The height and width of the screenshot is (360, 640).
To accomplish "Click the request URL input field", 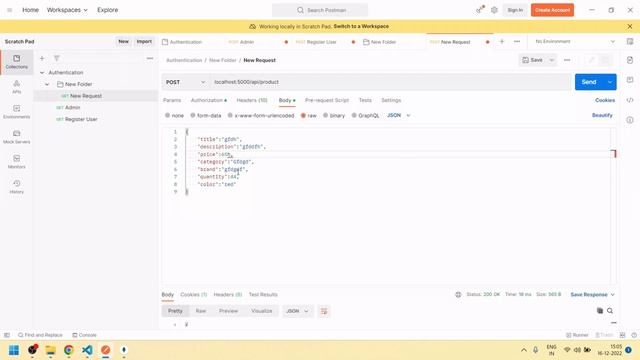I will pos(391,82).
